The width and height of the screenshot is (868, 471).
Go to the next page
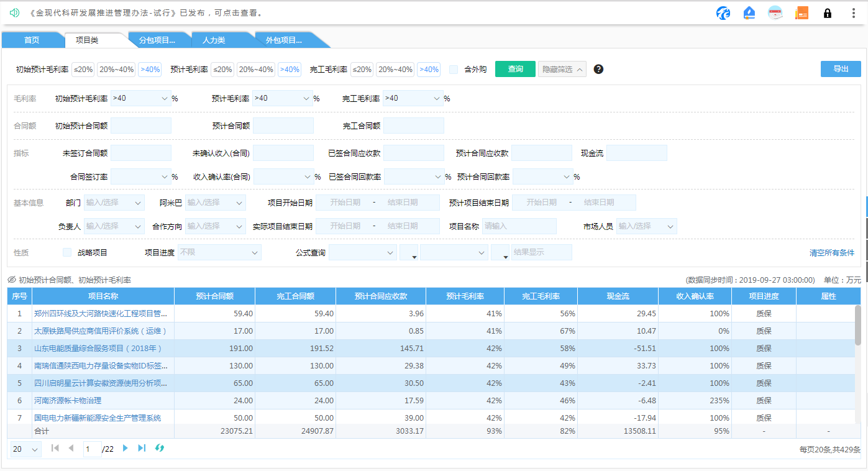tap(126, 448)
